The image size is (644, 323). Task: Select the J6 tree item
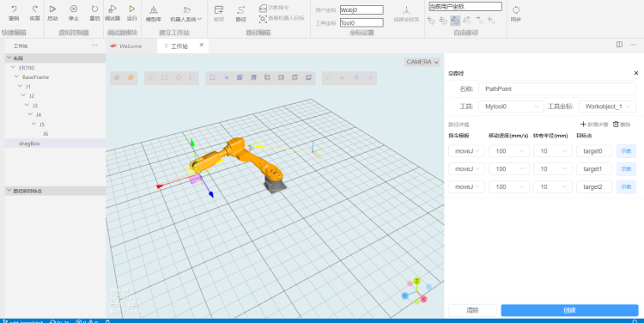(x=46, y=133)
